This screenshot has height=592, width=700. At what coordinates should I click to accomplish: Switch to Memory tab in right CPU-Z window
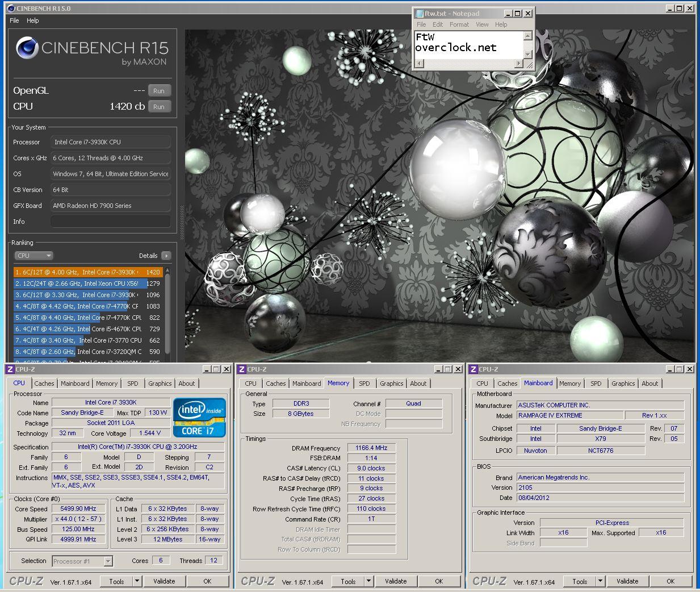[x=570, y=383]
